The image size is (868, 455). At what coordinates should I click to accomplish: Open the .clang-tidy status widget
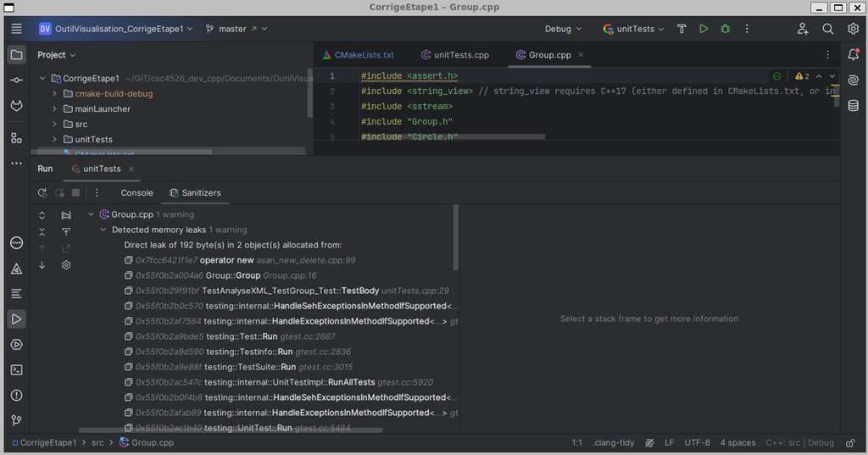pyautogui.click(x=614, y=443)
